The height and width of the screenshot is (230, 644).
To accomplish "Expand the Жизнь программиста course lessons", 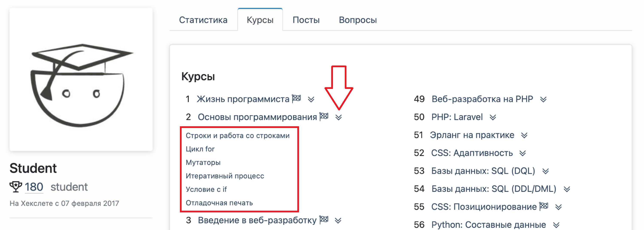I will pos(311,99).
